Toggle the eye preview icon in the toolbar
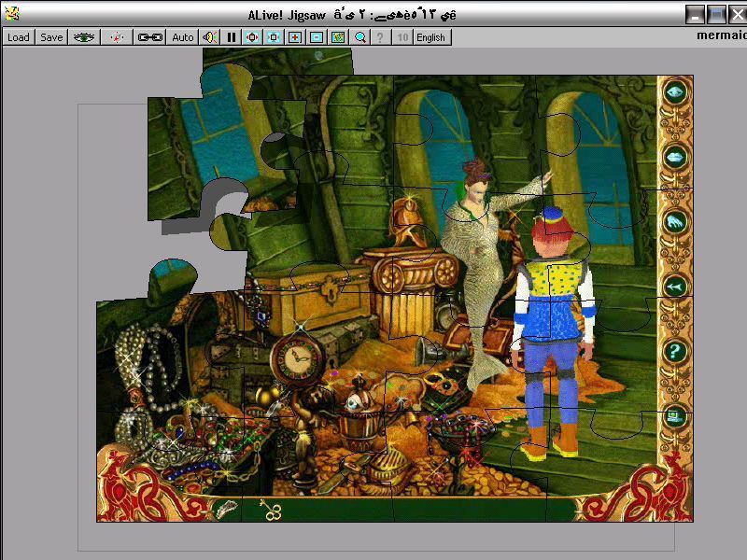 coord(84,37)
